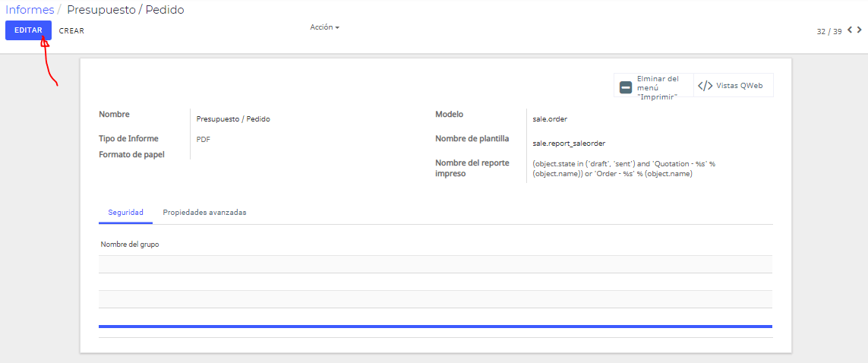Click the "Formato de papel" field label
The height and width of the screenshot is (363, 868).
[131, 154]
